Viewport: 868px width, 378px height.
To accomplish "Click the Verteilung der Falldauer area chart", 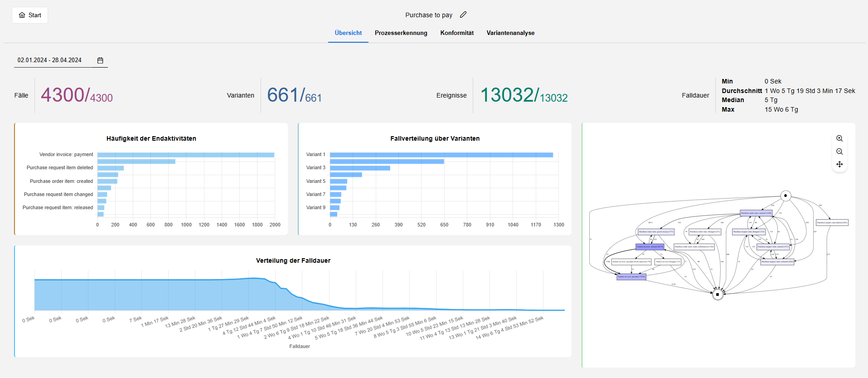I will 300,294.
